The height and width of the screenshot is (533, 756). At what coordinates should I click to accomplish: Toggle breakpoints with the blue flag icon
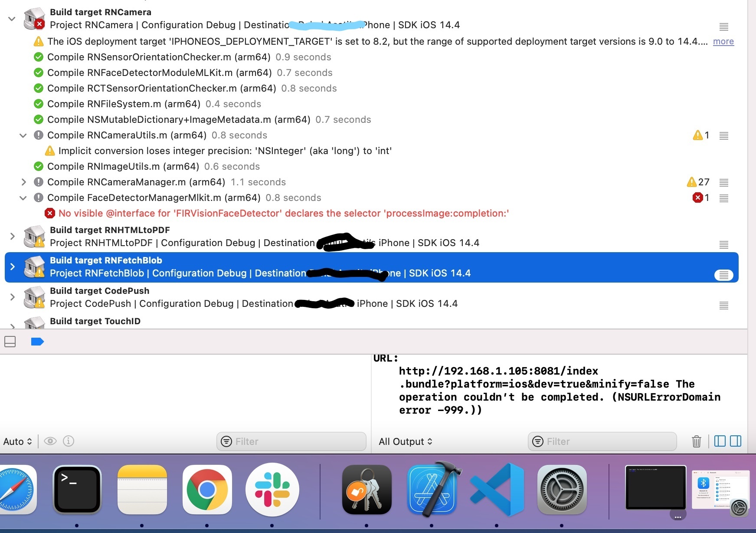38,342
